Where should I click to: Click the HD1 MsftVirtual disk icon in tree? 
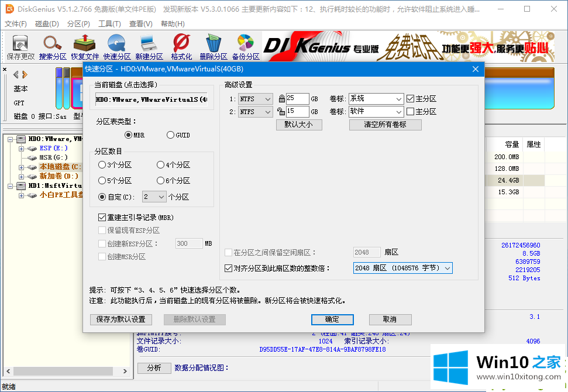point(21,186)
